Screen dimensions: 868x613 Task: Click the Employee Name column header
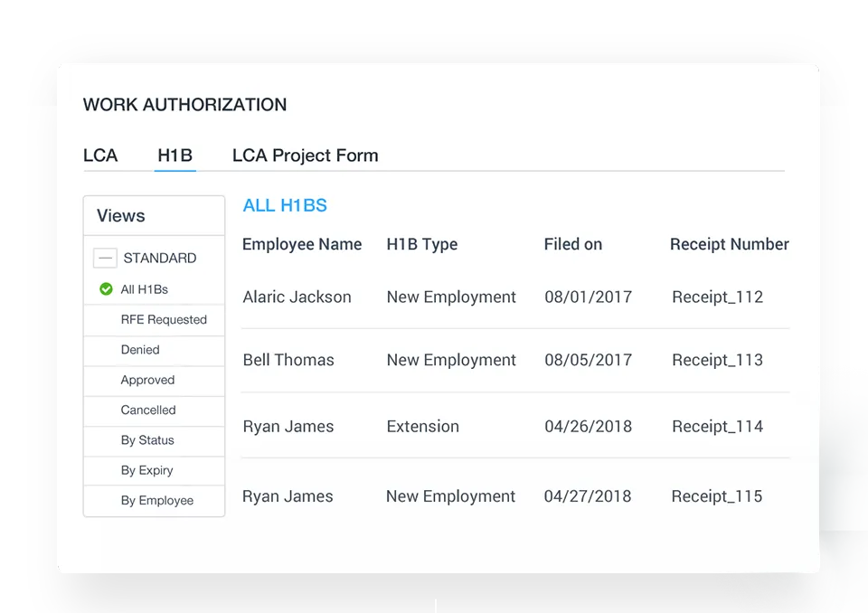[302, 244]
